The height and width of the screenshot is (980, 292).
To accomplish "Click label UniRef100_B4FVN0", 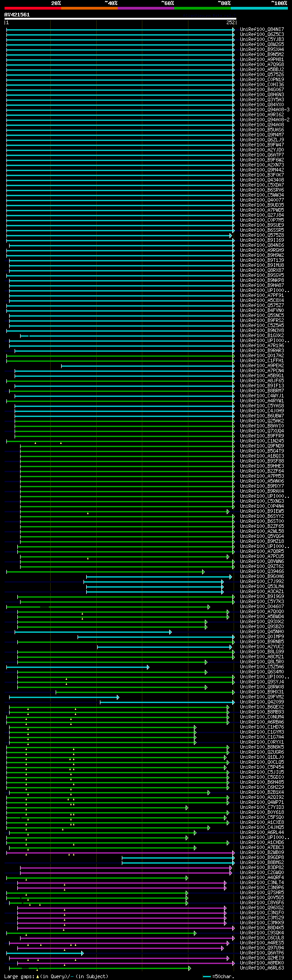I will pyautogui.click(x=262, y=310).
